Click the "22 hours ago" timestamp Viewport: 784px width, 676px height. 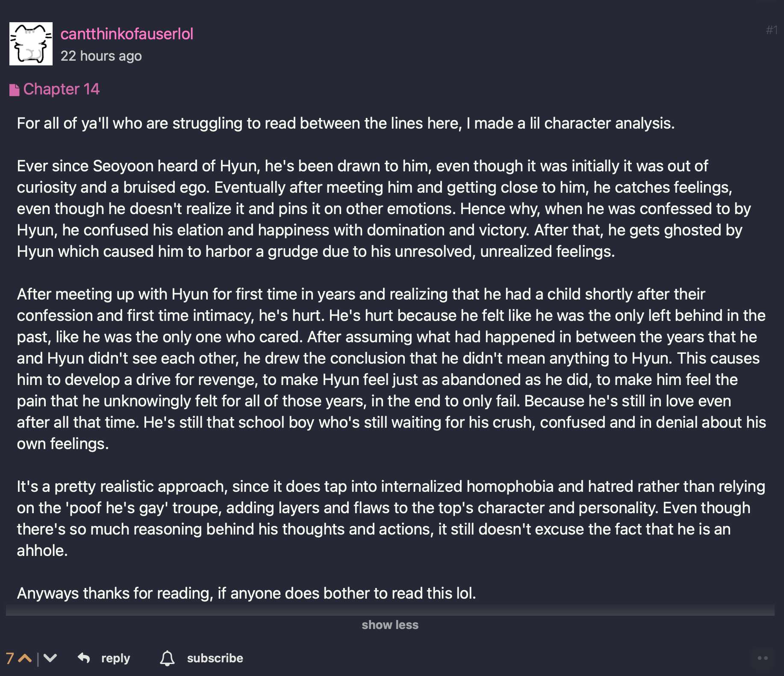[x=101, y=56]
